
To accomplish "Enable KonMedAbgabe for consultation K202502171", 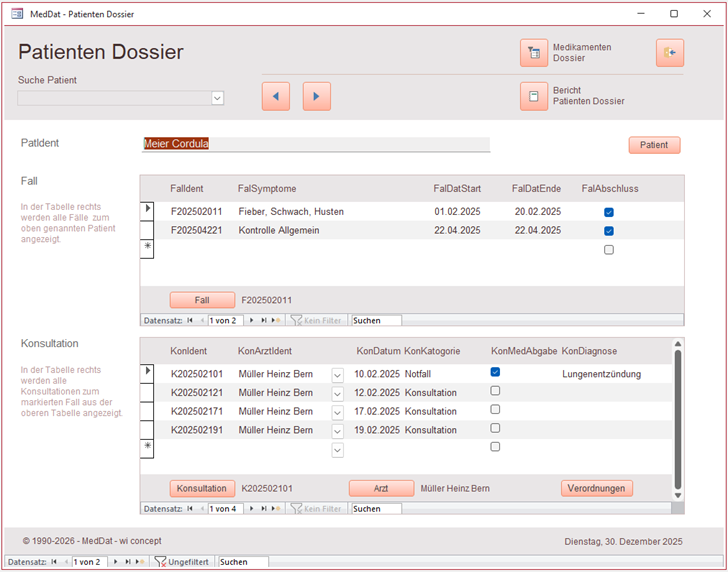I will click(x=495, y=410).
